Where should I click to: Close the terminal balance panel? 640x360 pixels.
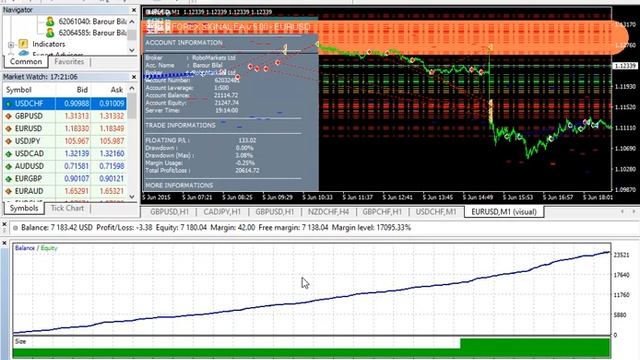pyautogui.click(x=4, y=224)
